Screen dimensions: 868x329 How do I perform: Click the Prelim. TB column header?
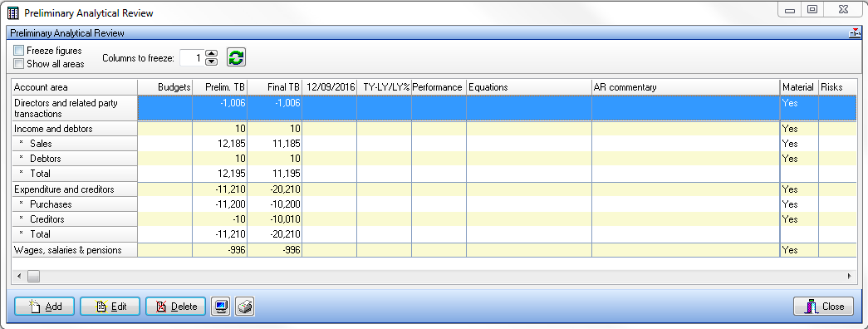[x=220, y=87]
